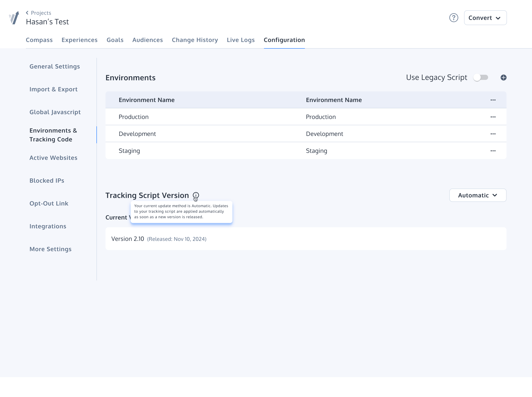Open the Convert dropdown
Image resolution: width=532 pixels, height=397 pixels.
tap(485, 18)
